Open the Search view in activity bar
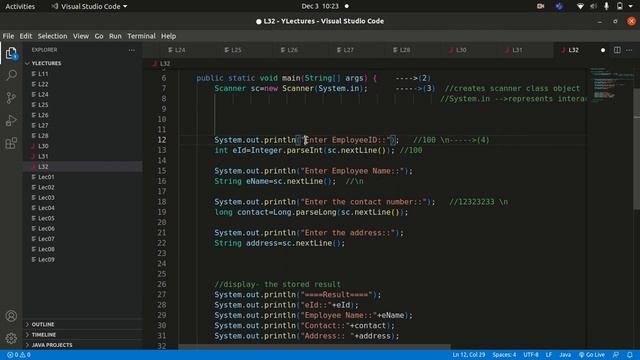The height and width of the screenshot is (360, 640). [x=11, y=75]
